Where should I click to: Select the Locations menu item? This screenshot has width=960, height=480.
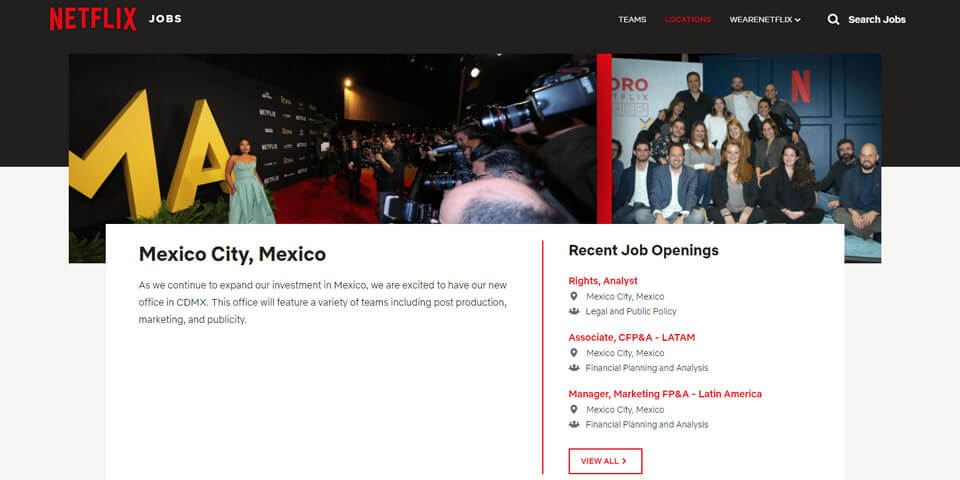(688, 20)
